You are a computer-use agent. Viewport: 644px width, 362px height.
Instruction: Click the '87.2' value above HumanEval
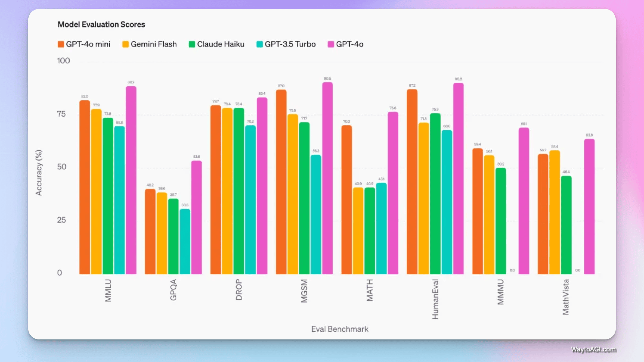412,85
